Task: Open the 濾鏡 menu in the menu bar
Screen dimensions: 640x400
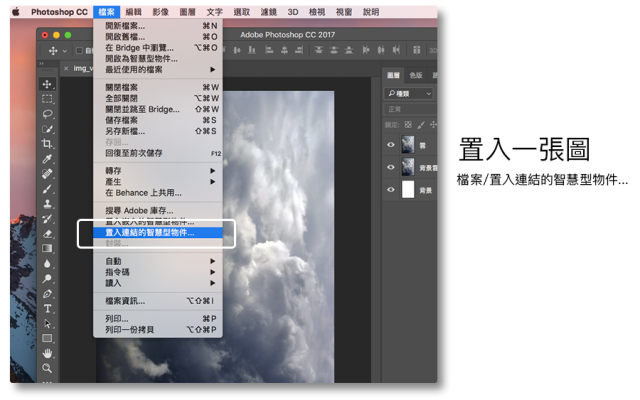Action: pos(267,12)
